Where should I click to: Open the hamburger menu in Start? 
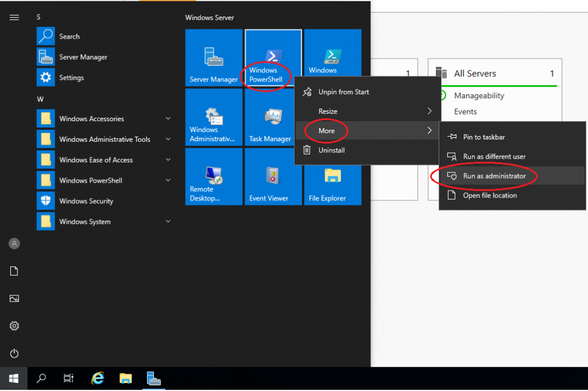[x=14, y=17]
